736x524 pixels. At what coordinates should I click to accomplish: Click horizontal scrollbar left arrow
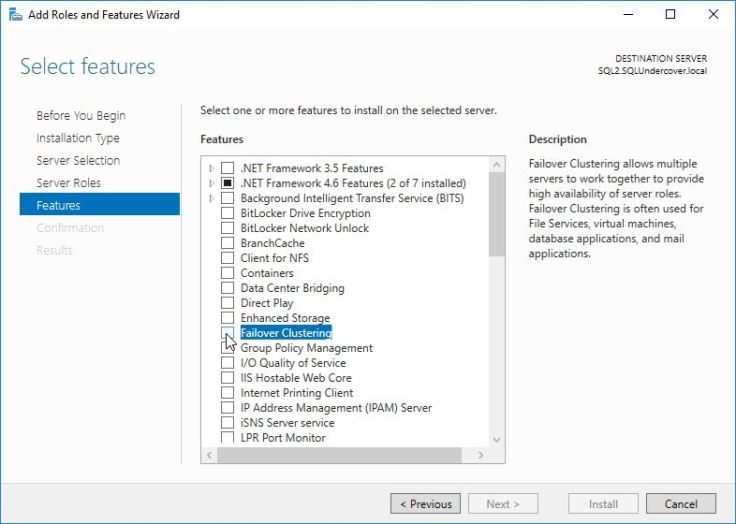coord(209,455)
